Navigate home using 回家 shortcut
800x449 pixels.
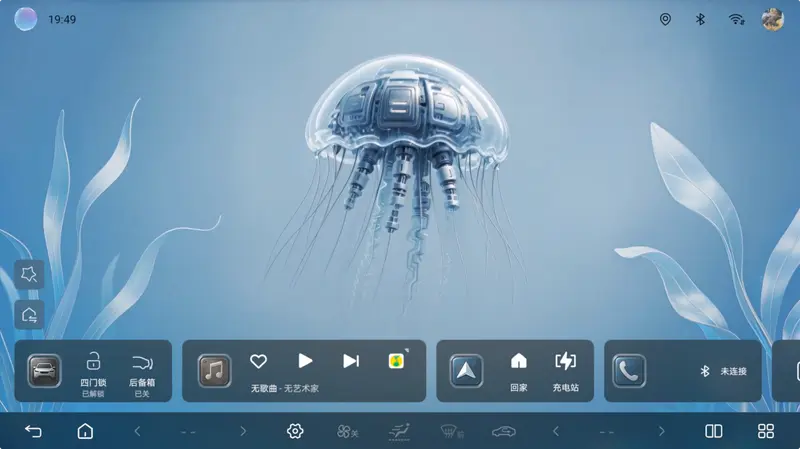point(518,370)
